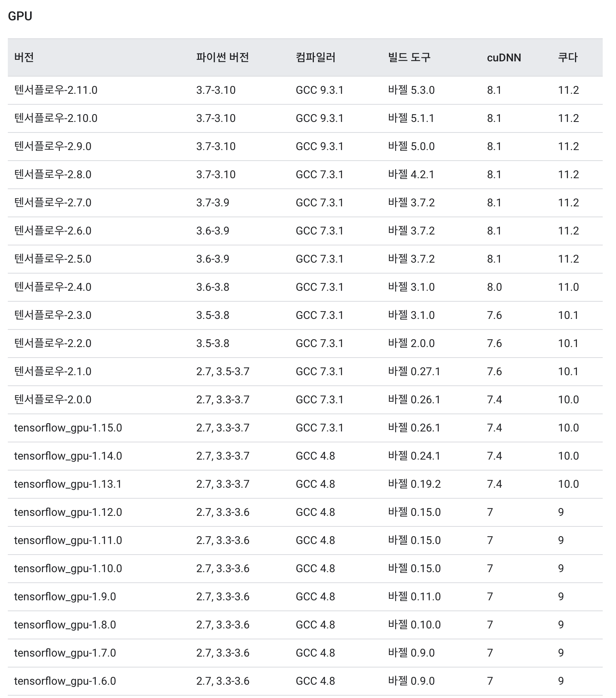Click the 텐서플로우-2.7.0 version cell
616x698 pixels.
click(x=53, y=203)
